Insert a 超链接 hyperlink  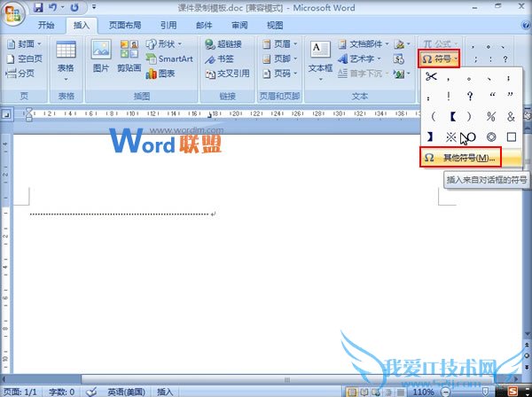pyautogui.click(x=223, y=44)
